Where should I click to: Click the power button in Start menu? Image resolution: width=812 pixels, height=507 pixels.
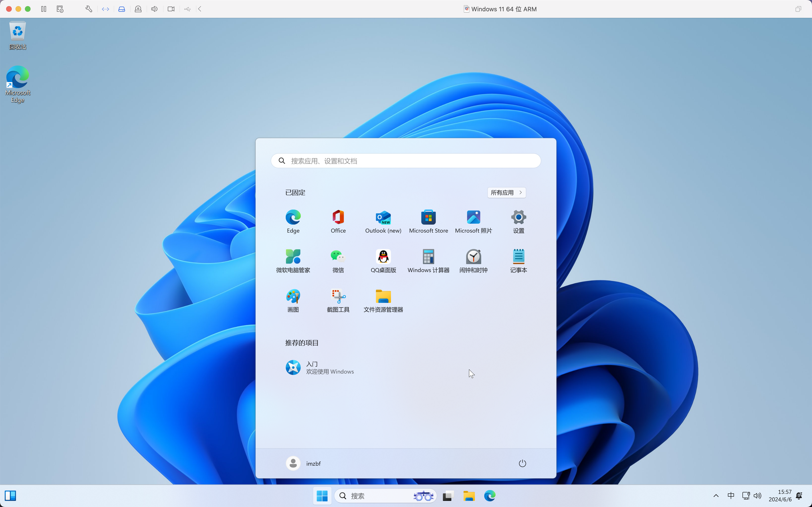point(522,463)
